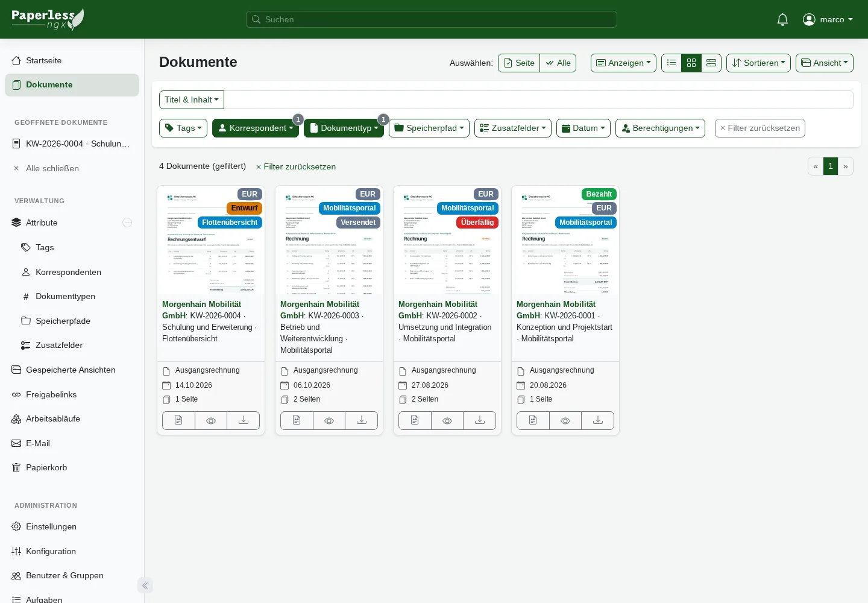868x603 pixels.
Task: Open the notifications bell
Action: [x=782, y=19]
